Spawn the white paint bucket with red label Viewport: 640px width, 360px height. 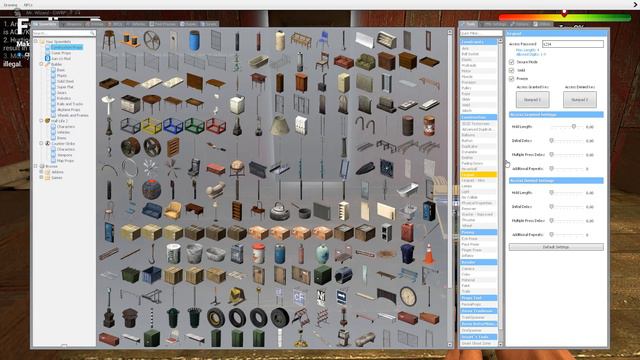tap(258, 253)
